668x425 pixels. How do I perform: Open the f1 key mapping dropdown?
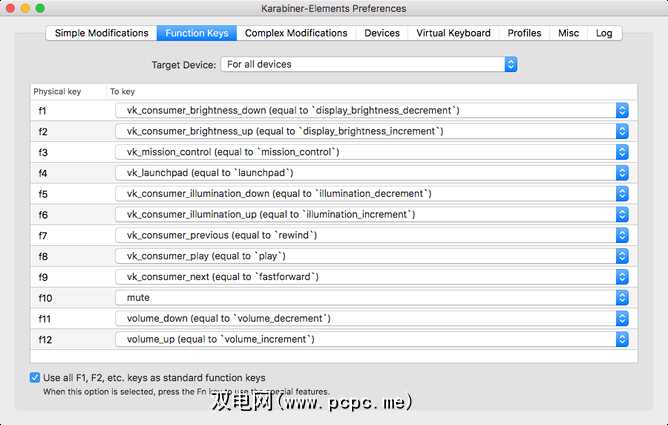point(372,110)
